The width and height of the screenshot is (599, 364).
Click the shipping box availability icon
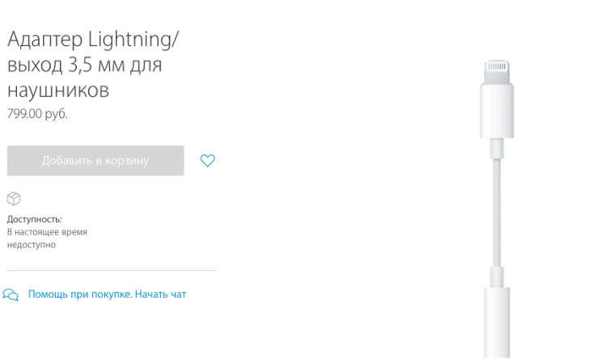(x=13, y=199)
